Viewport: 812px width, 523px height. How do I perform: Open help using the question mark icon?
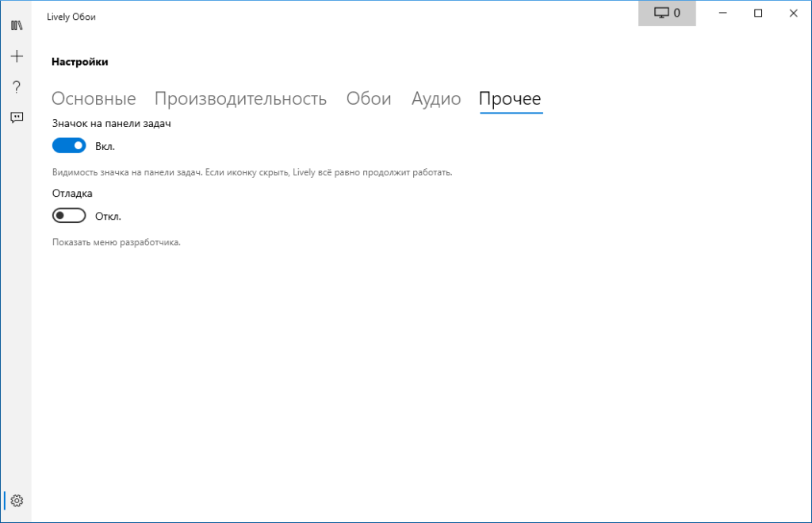17,87
